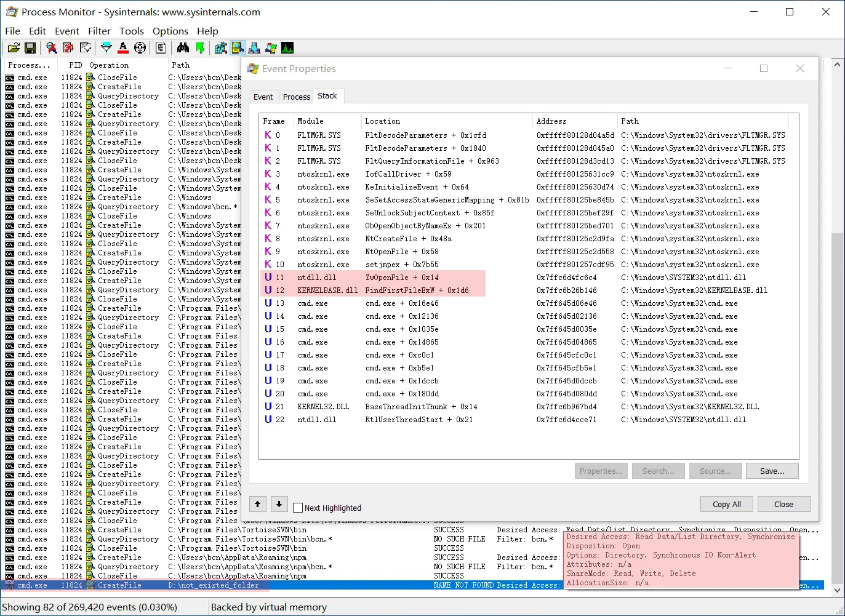Viewport: 845px width, 616px height.
Task: Go to next event with down arrow button
Action: (x=279, y=504)
